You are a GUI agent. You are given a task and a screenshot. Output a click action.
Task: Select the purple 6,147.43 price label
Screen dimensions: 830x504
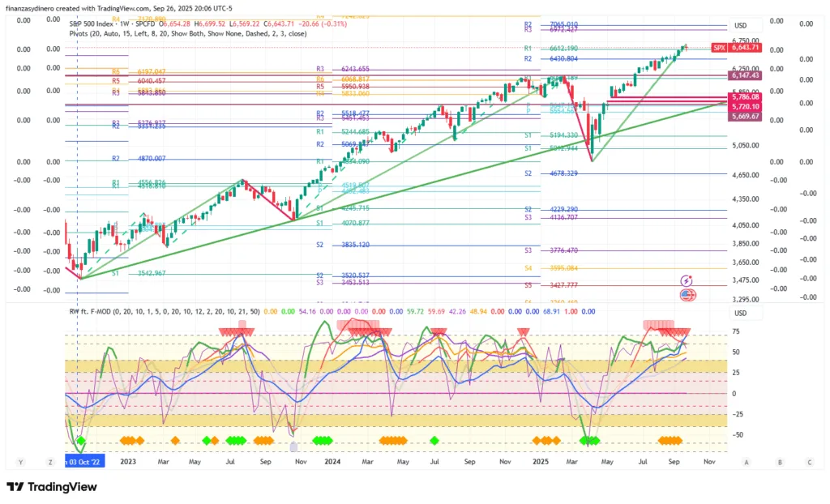point(744,75)
